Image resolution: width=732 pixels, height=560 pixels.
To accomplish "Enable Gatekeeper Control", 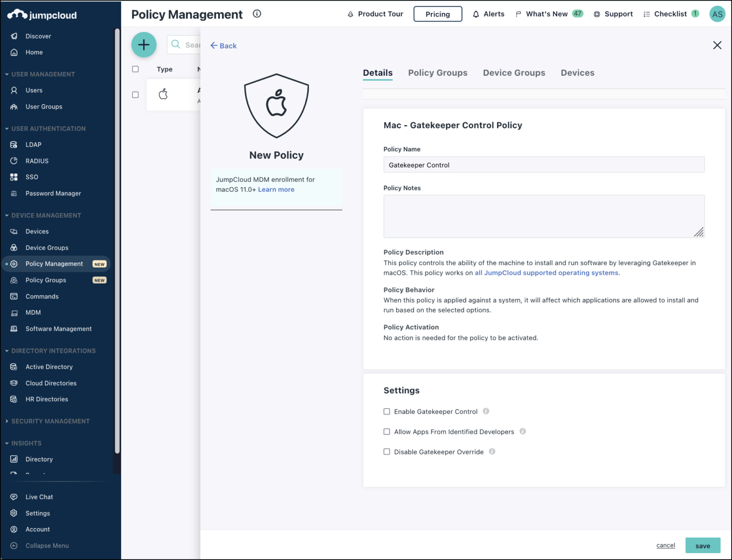I will pos(386,411).
